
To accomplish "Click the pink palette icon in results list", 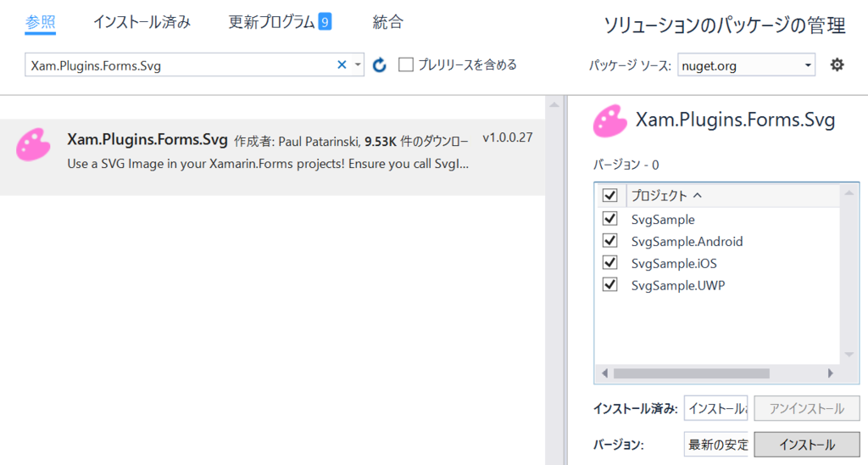I will [x=33, y=145].
